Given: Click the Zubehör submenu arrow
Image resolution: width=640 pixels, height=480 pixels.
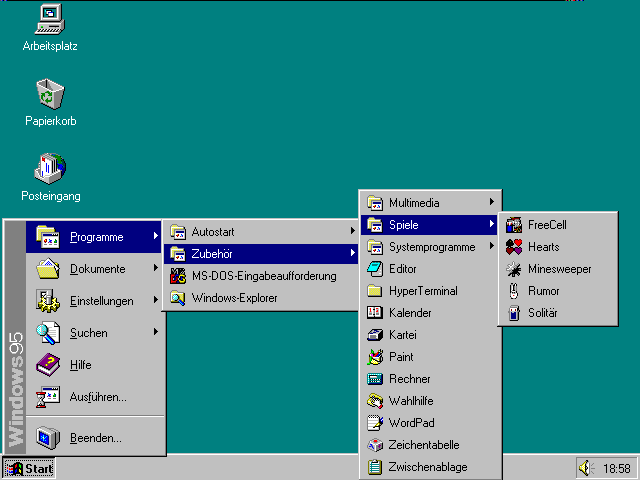Looking at the screenshot, I should click(x=353, y=253).
